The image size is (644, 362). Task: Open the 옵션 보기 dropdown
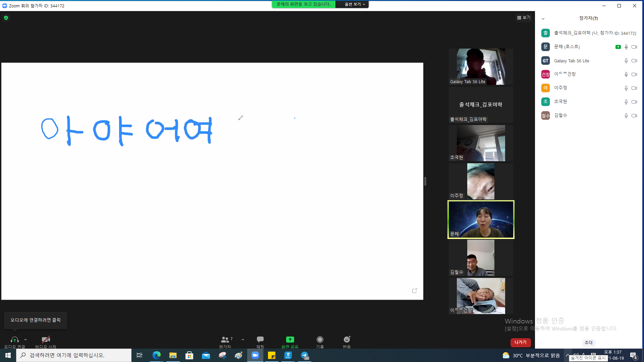355,4
